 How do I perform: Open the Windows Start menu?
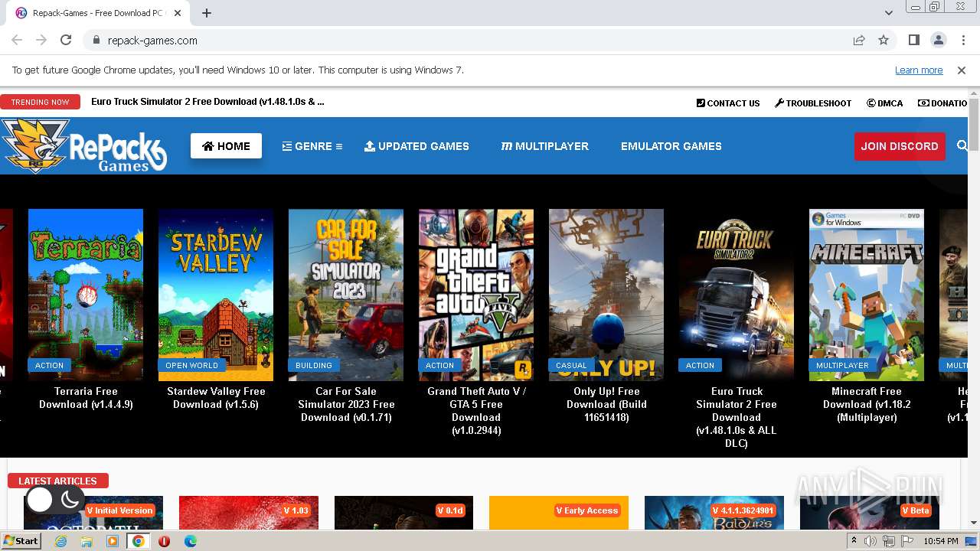tap(21, 541)
